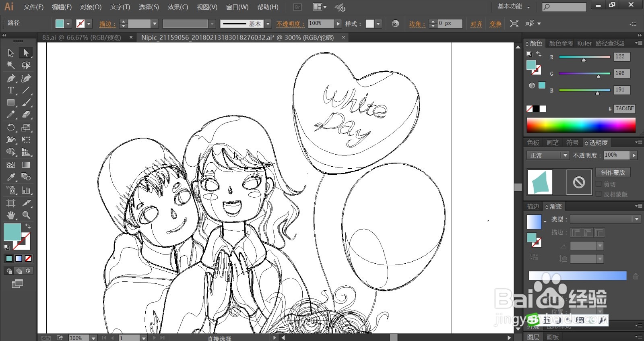Activate the Type tool
Viewport: 644px width, 341px height.
tap(11, 90)
